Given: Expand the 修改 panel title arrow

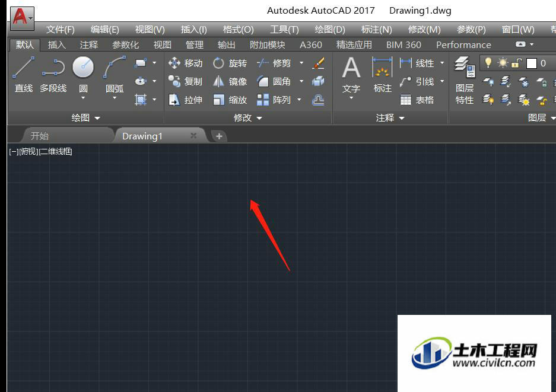Looking at the screenshot, I should click(259, 118).
